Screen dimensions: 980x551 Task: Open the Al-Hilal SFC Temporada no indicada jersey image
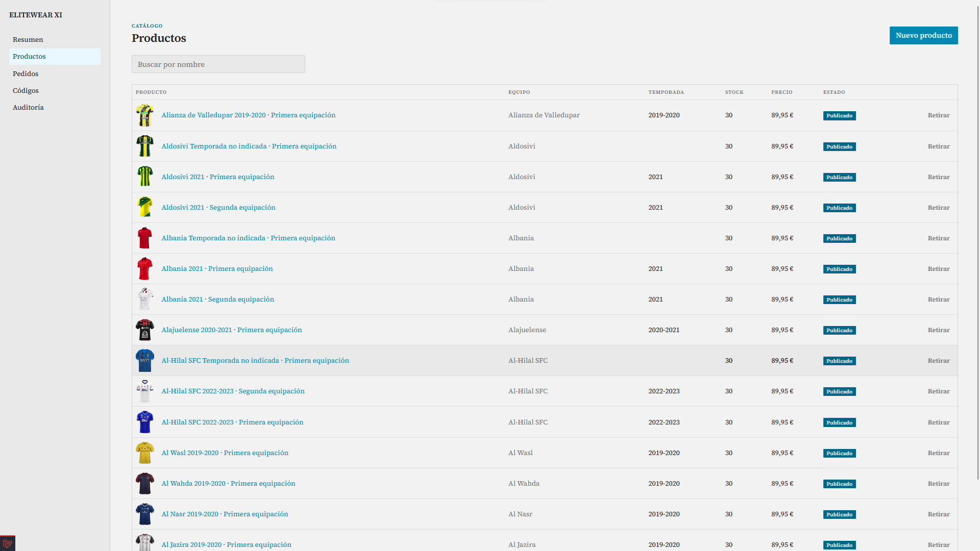pyautogui.click(x=145, y=360)
